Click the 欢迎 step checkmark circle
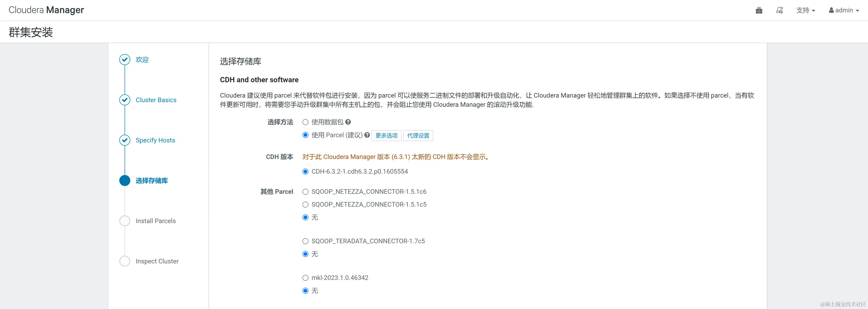Image resolution: width=868 pixels, height=309 pixels. 125,60
